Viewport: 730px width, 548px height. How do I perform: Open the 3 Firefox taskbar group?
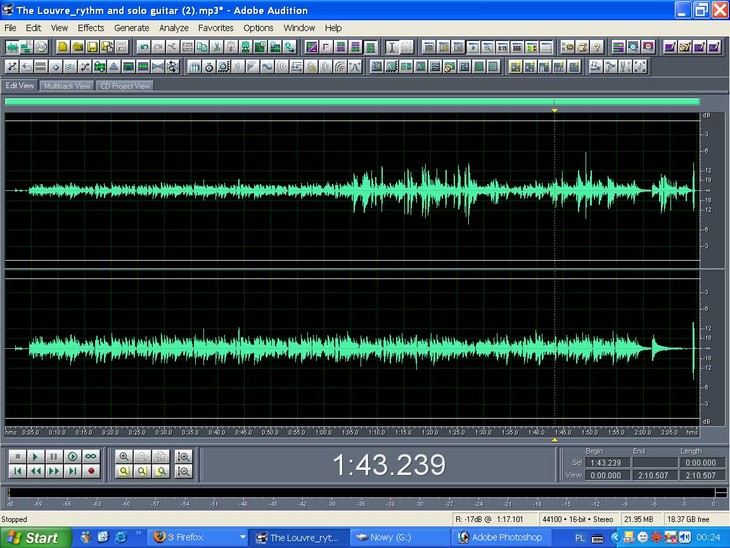click(x=197, y=537)
